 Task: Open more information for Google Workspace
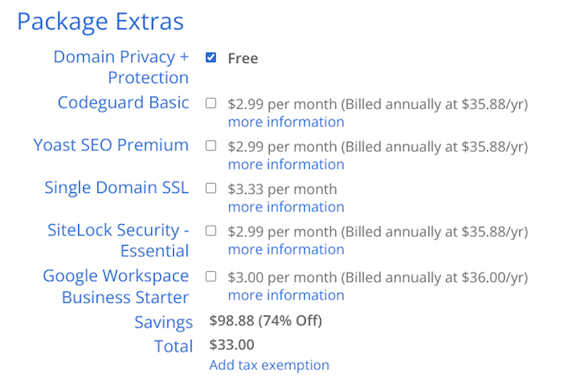pos(286,295)
